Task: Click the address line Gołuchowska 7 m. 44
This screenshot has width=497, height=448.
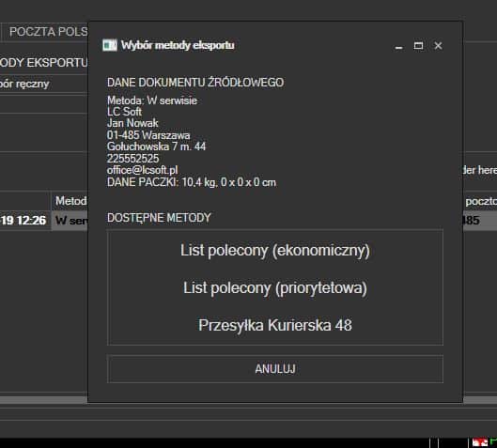Action: (156, 147)
